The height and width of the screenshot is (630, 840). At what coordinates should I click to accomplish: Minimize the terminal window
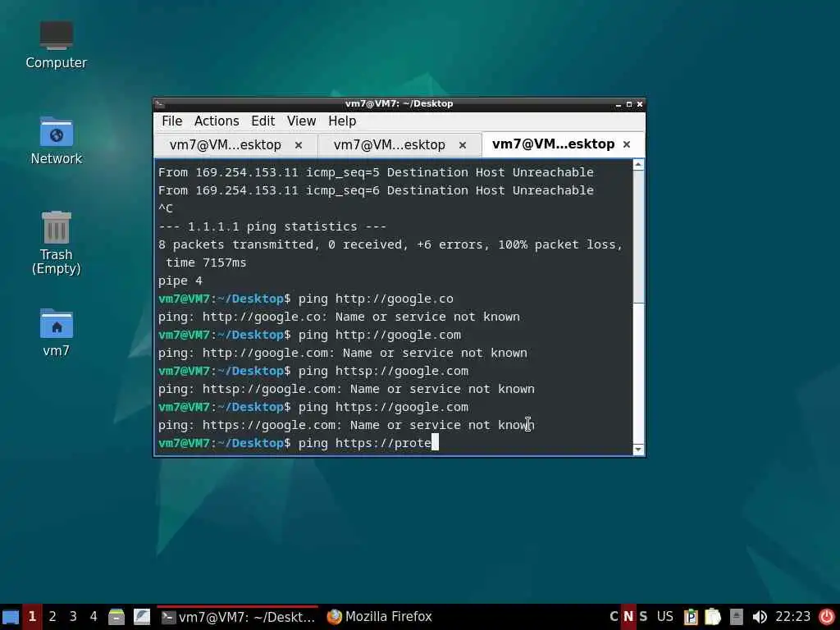(x=619, y=104)
